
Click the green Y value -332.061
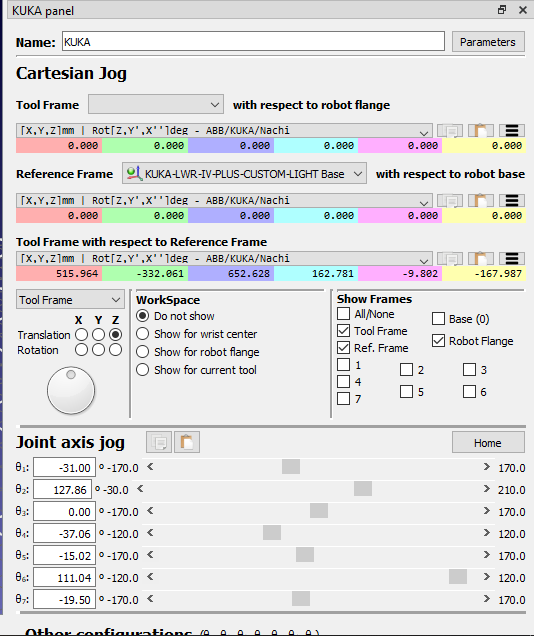(145, 274)
